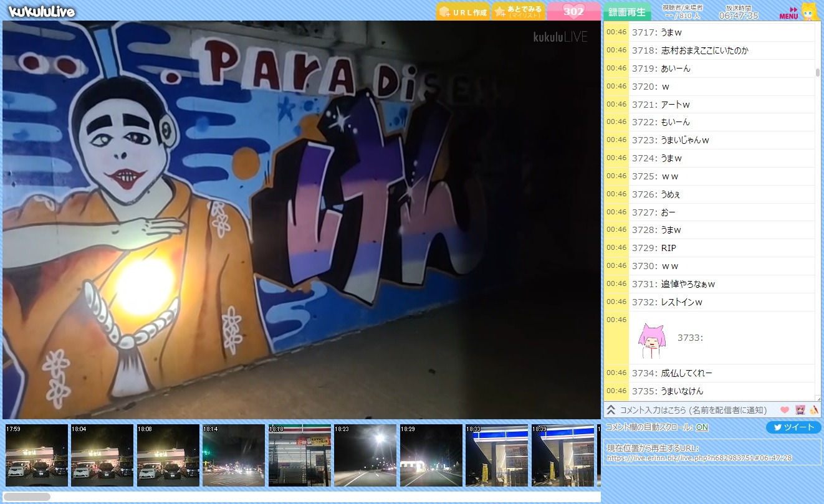Click the pink cat avatar in comment 3733
The height and width of the screenshot is (504, 824).
(651, 340)
